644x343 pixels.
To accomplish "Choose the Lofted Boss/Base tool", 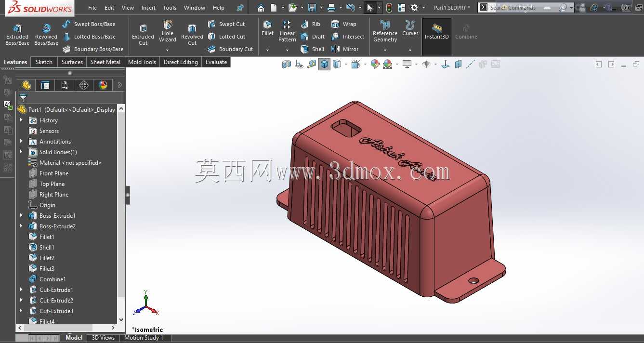I will point(89,37).
